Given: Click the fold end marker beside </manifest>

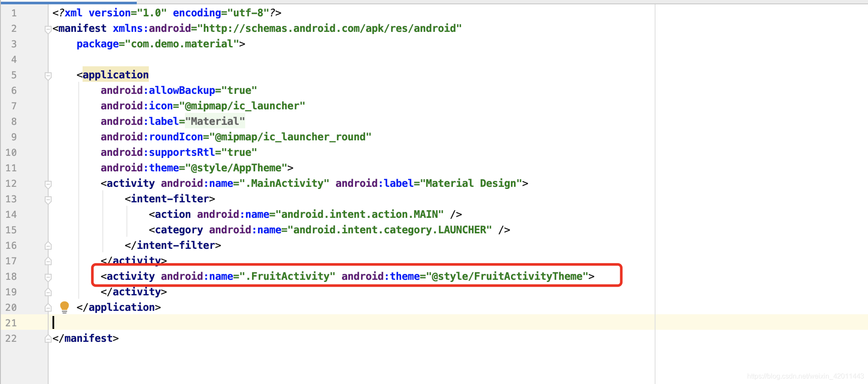Looking at the screenshot, I should (x=48, y=339).
